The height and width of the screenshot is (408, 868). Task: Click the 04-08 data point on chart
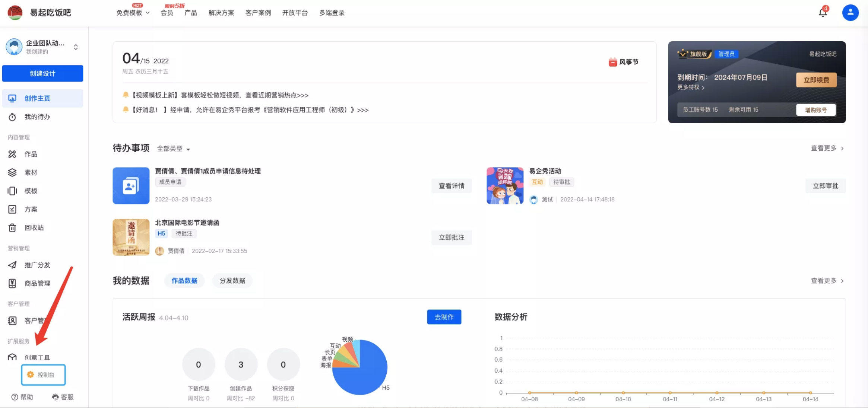(530, 393)
